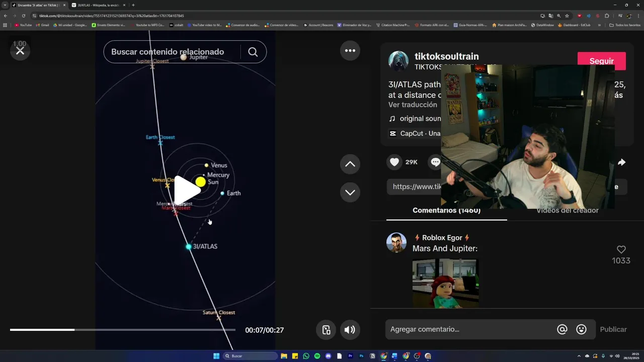The image size is (644, 362).
Task: Click the Publicar comment button
Action: click(x=613, y=329)
